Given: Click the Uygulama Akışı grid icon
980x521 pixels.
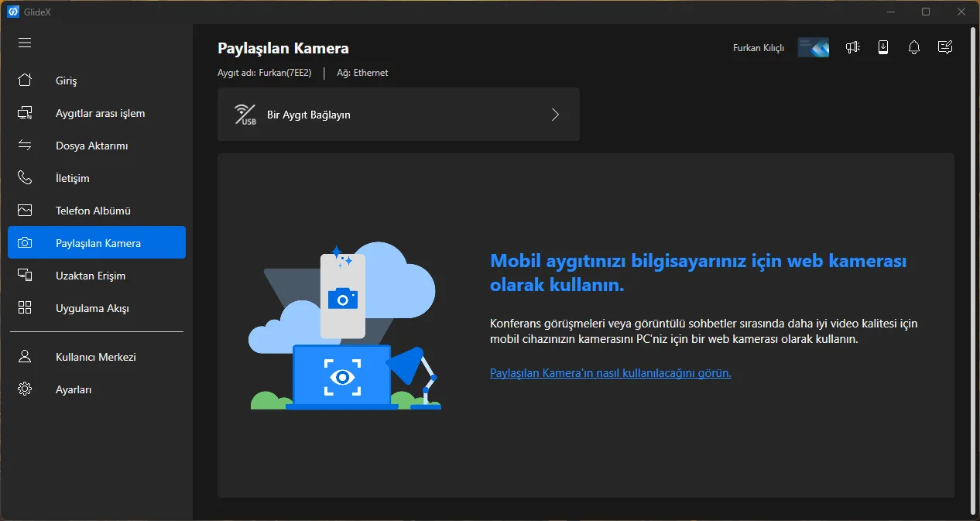Looking at the screenshot, I should (x=25, y=308).
